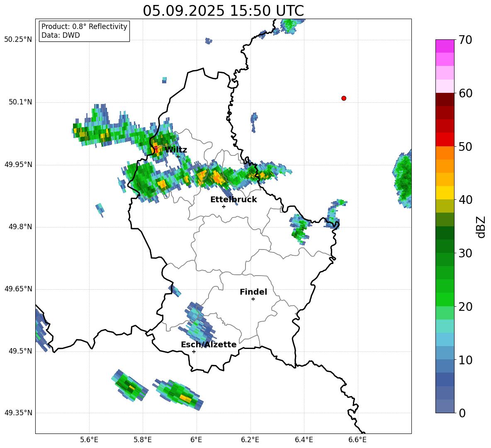Click the red dot marker on the map

coord(344,98)
